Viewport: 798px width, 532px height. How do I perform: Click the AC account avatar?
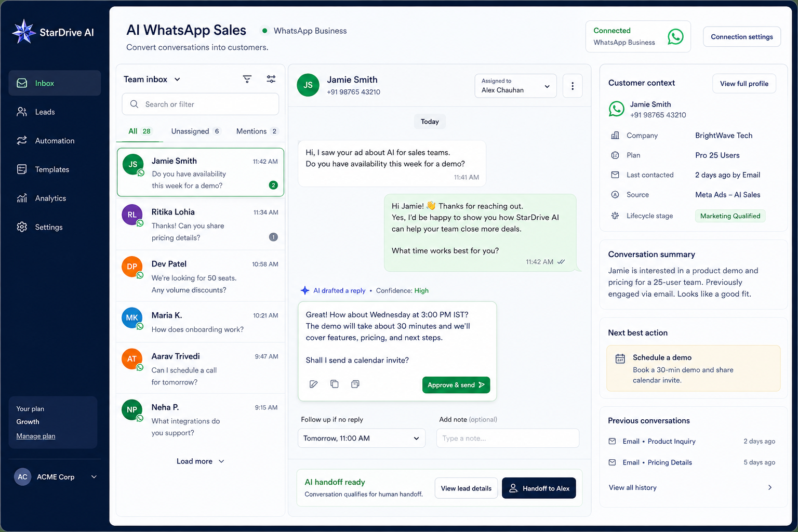pyautogui.click(x=22, y=477)
